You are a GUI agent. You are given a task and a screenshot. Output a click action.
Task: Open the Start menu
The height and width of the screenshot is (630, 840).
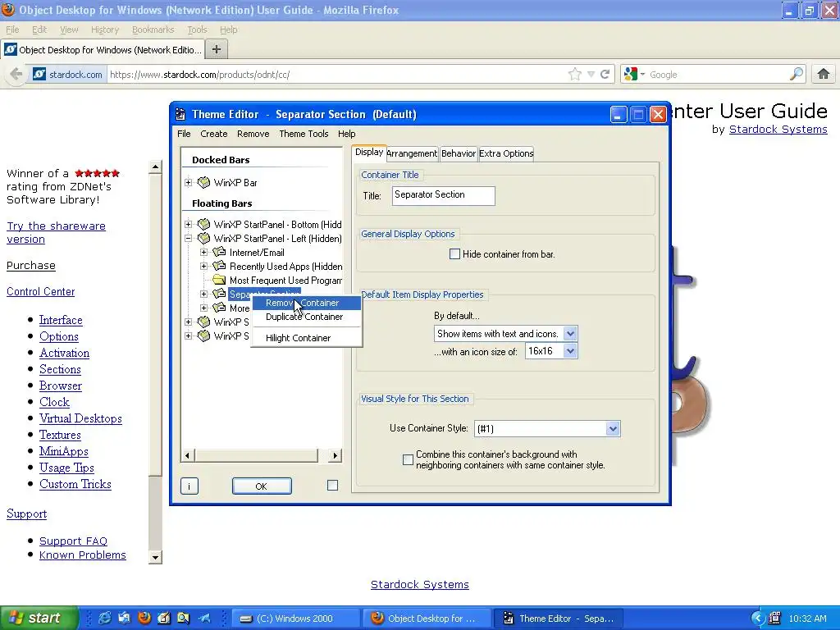tap(39, 618)
